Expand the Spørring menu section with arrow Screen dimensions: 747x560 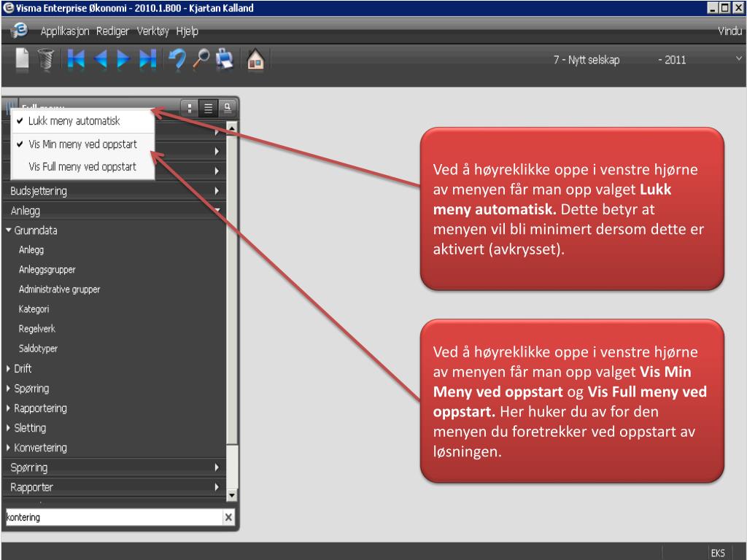click(217, 467)
